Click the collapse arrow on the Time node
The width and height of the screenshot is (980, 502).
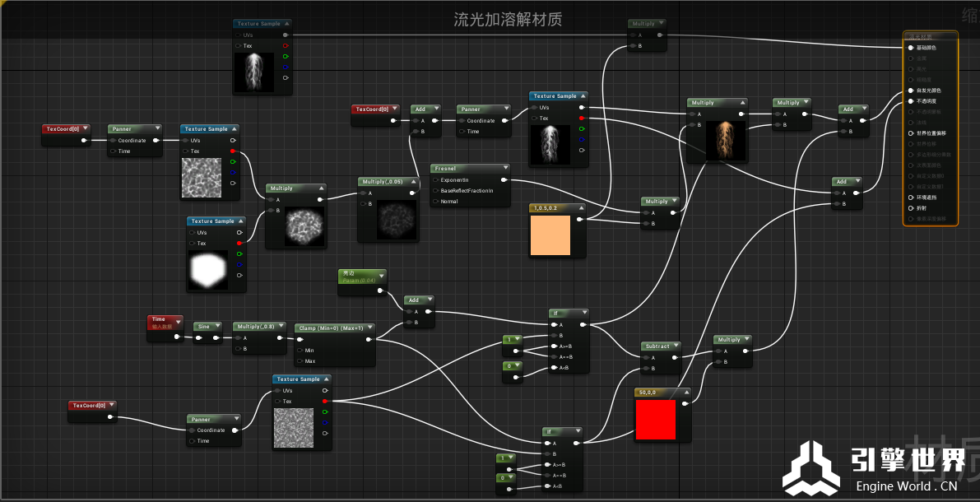tap(178, 322)
